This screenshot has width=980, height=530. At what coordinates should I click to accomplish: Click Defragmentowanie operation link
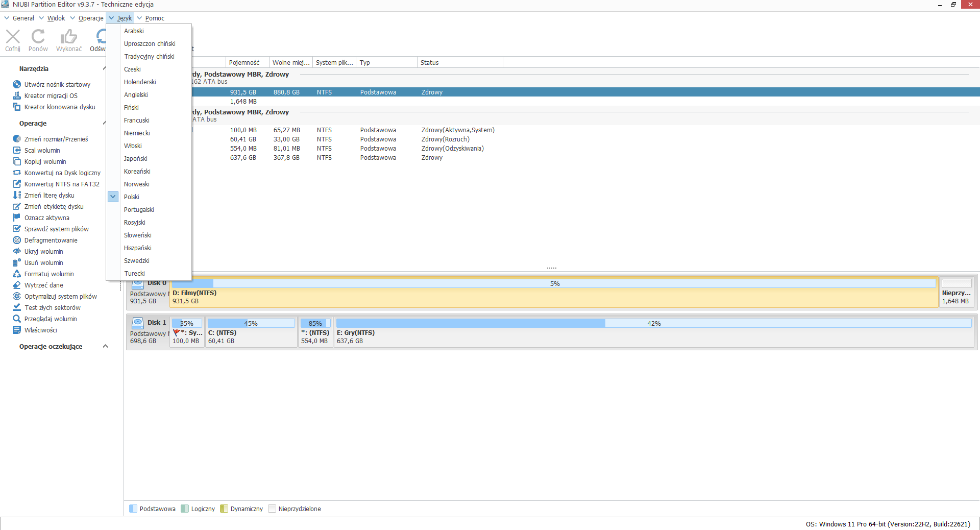coord(51,240)
